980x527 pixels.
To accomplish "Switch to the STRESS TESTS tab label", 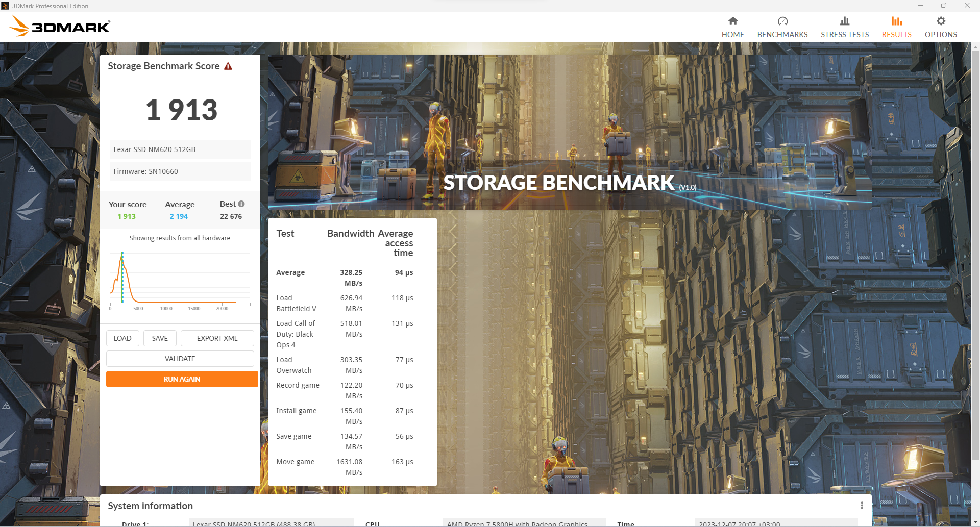I will point(845,35).
